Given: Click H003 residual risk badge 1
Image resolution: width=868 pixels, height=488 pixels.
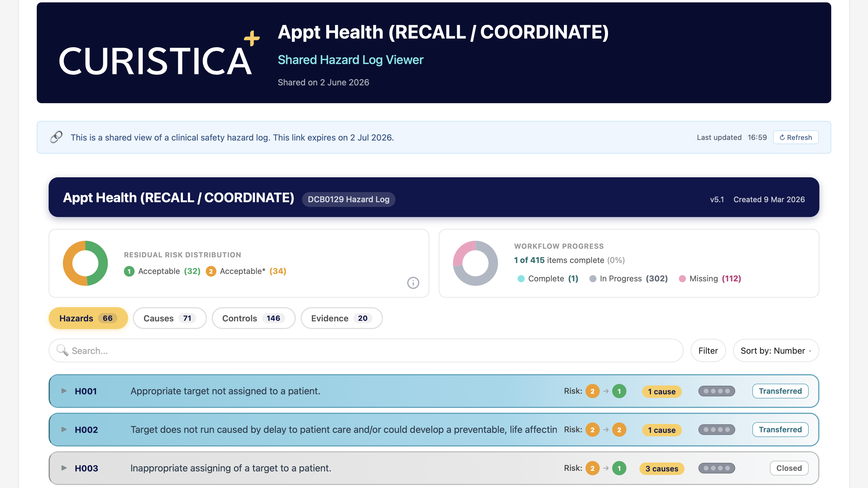Looking at the screenshot, I should pyautogui.click(x=619, y=468).
